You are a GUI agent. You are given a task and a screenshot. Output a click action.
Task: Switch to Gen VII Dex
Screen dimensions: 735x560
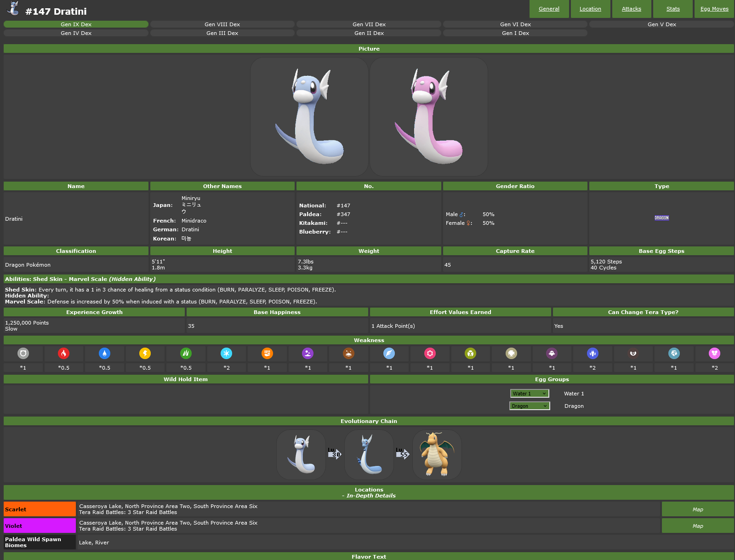click(369, 24)
